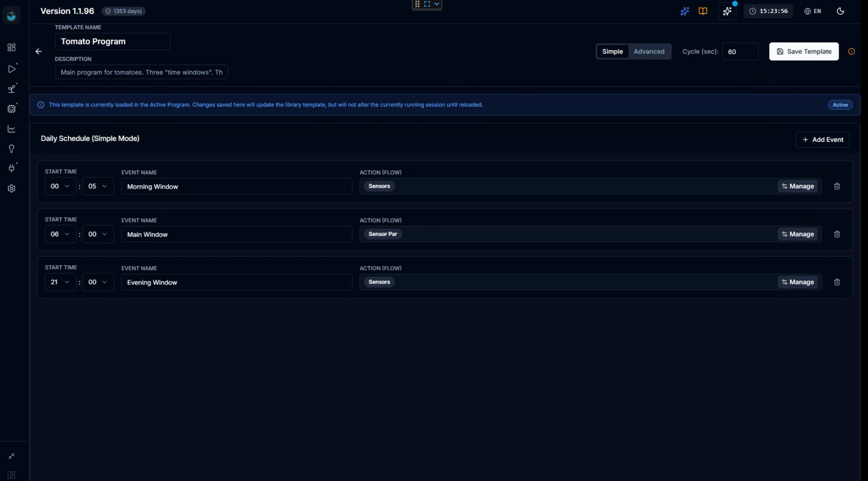
Task: Open the dashboard grid icon in the sidebar
Action: tap(12, 47)
